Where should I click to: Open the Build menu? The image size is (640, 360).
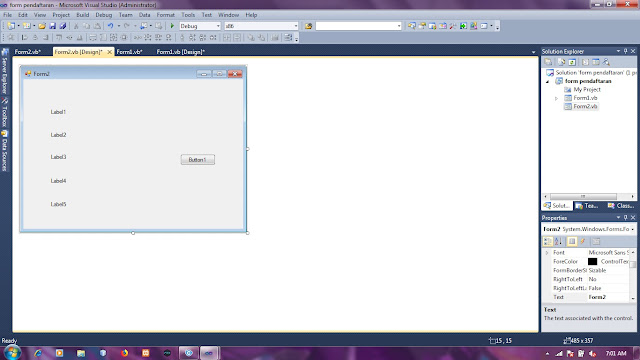[82, 15]
